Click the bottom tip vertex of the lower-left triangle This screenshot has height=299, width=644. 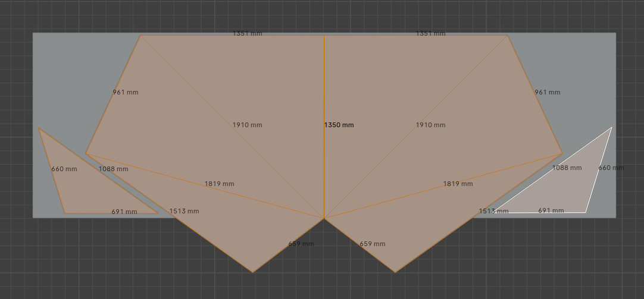click(252, 272)
